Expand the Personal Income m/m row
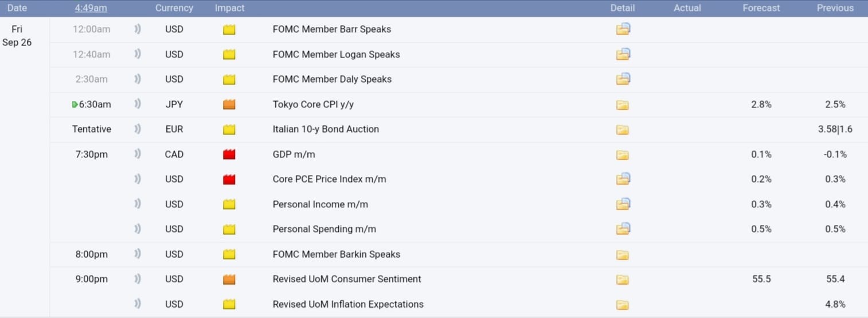Image resolution: width=868 pixels, height=318 pixels. click(320, 204)
